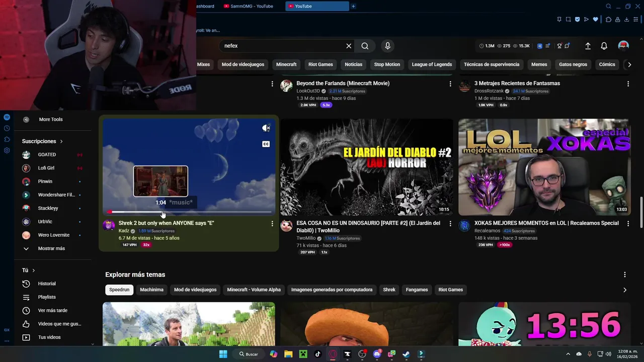Click the pin icon in browser toolbar
The width and height of the screenshot is (644, 362).
(559, 20)
